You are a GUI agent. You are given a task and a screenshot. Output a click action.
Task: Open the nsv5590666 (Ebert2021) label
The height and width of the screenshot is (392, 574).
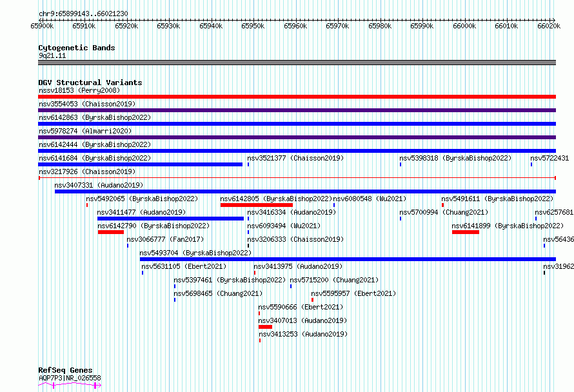click(x=301, y=307)
